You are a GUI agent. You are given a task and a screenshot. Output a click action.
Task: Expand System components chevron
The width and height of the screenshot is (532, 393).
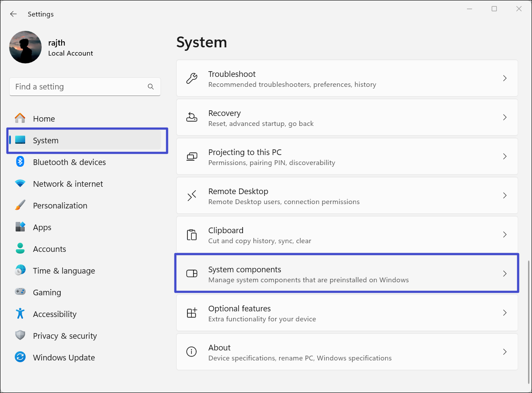(x=504, y=274)
